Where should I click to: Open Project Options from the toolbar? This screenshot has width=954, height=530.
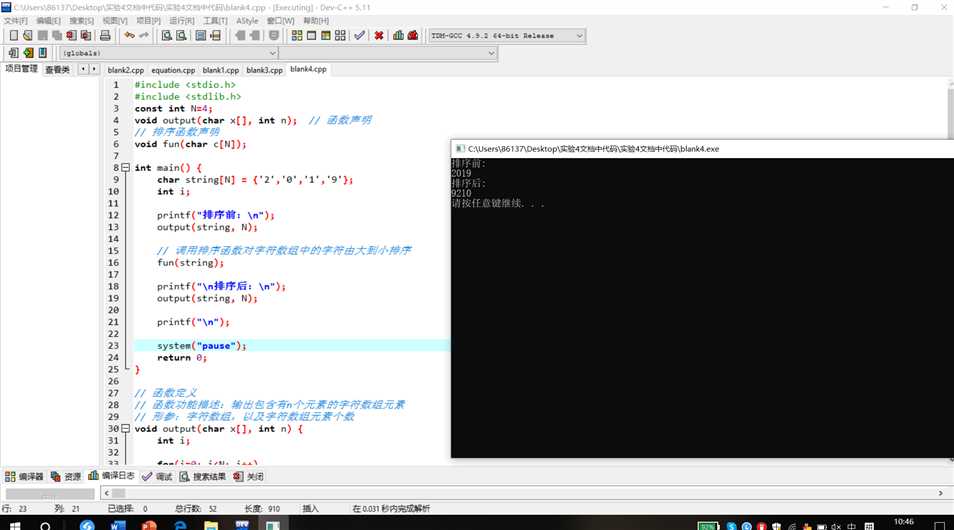[274, 36]
